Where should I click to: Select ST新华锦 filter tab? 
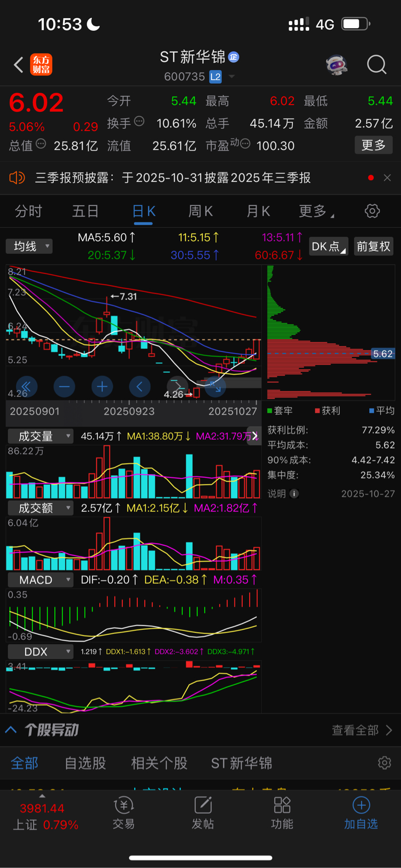[242, 763]
